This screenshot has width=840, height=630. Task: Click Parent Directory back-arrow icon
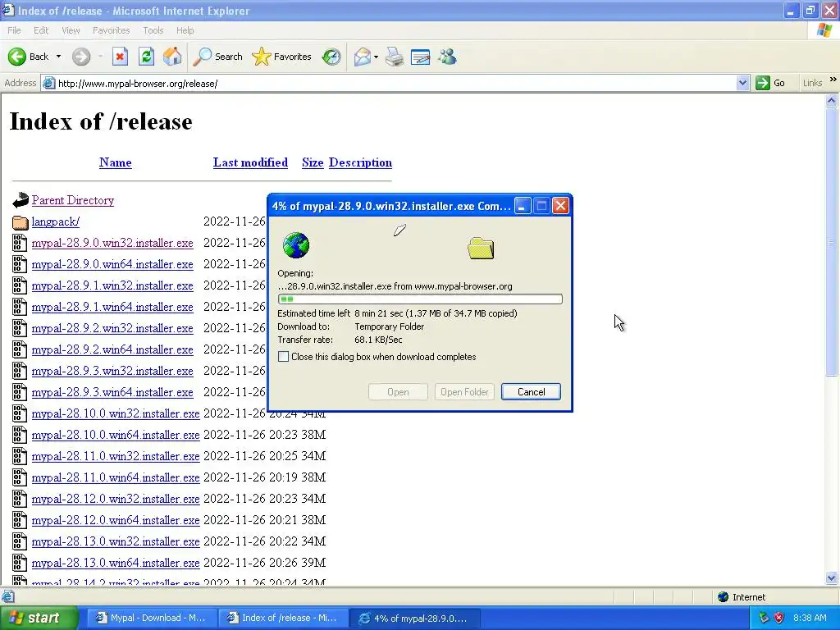tap(20, 200)
